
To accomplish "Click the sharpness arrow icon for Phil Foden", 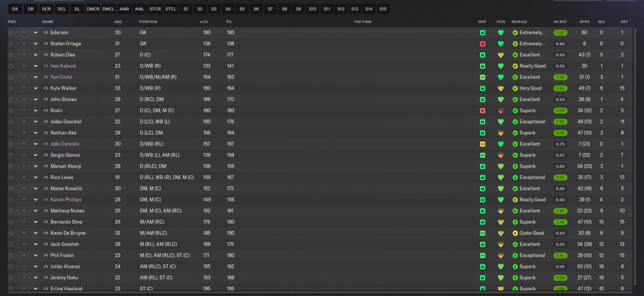I will 482,255.
